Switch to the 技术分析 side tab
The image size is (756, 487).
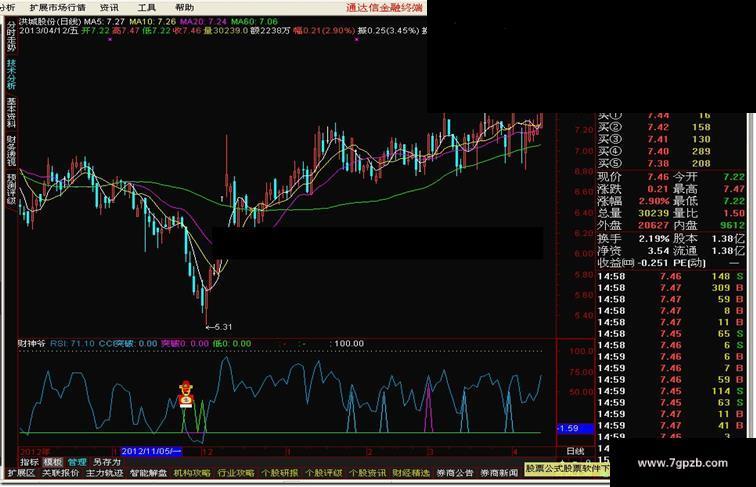[x=11, y=74]
